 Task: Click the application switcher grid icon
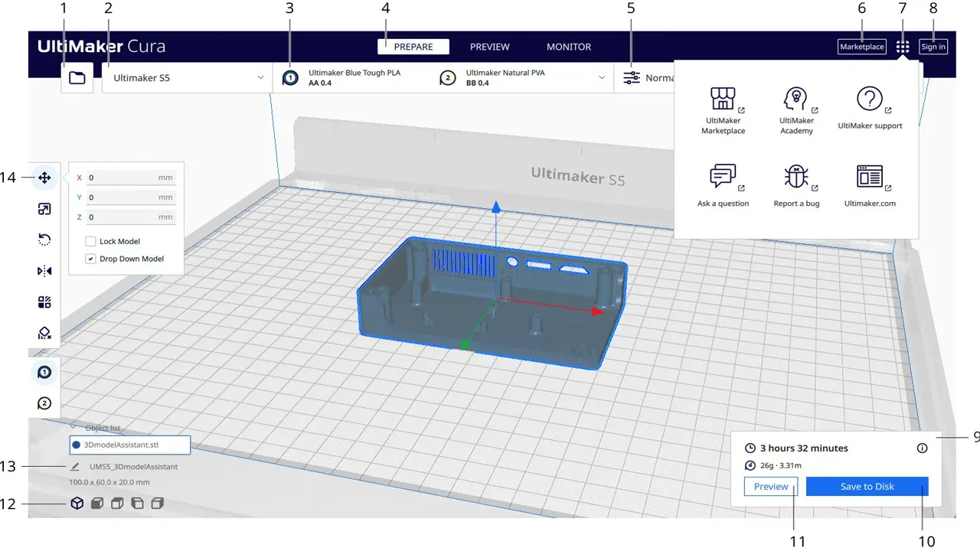point(903,47)
